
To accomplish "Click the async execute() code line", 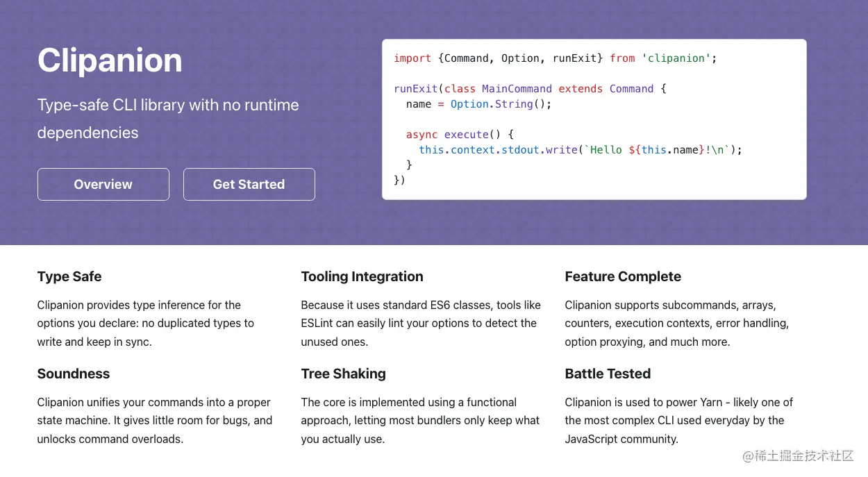I will pos(460,135).
